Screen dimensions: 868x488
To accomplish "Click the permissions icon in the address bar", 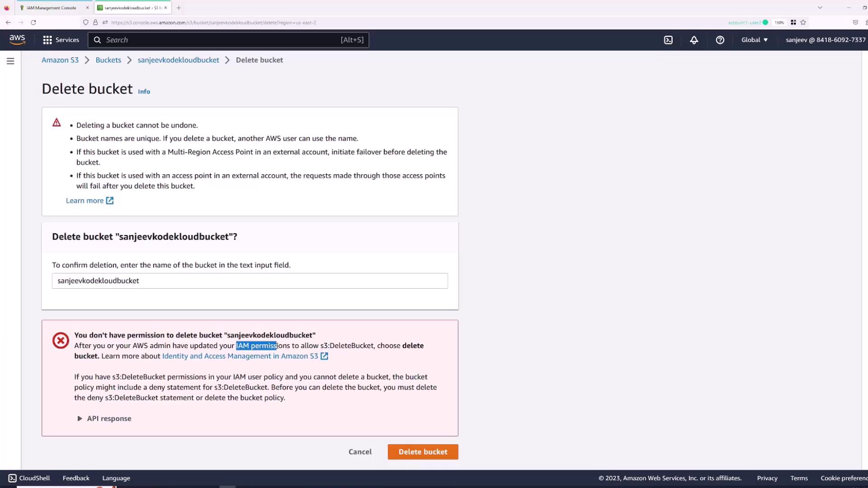I will [x=105, y=22].
